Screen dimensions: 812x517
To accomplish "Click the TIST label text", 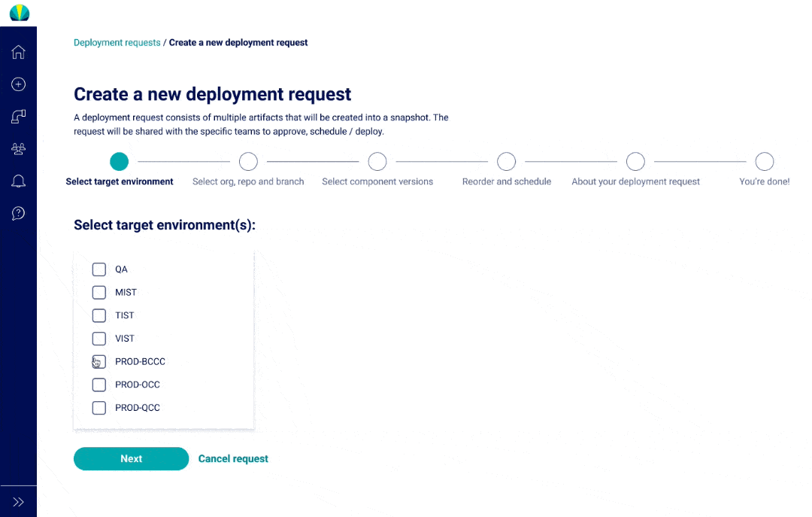I will click(124, 315).
